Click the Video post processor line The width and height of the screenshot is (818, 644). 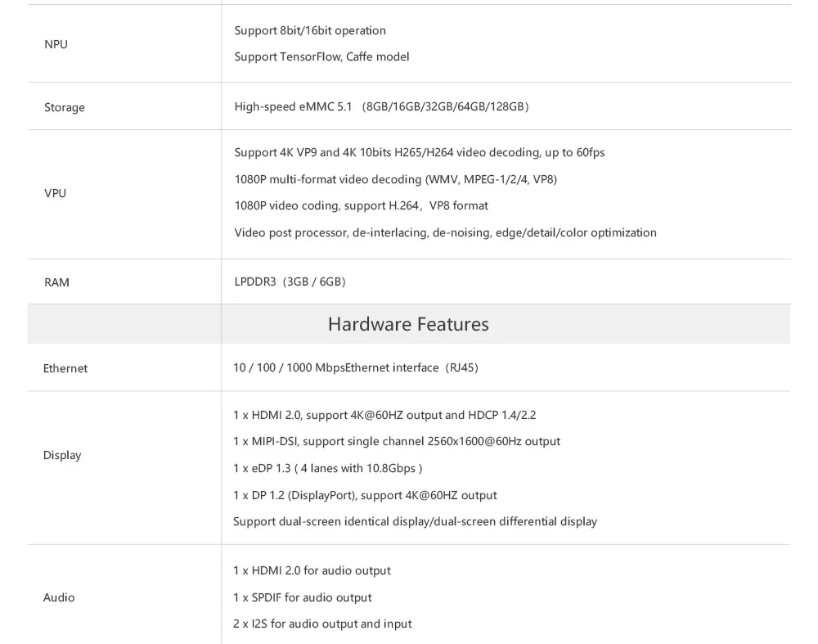tap(446, 232)
